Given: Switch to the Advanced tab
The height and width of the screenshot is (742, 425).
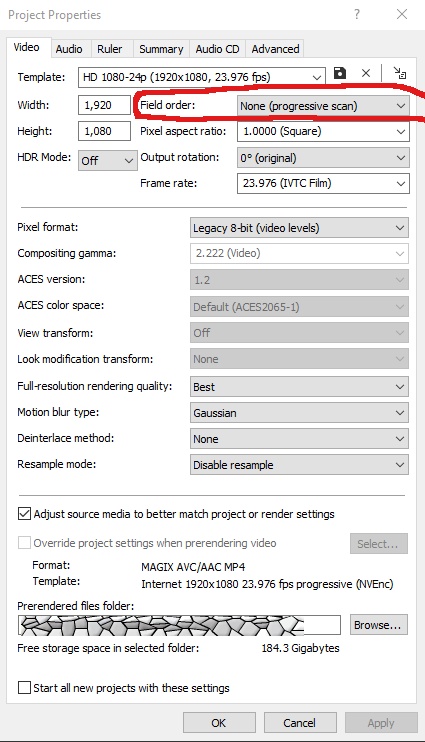Looking at the screenshot, I should coord(275,49).
